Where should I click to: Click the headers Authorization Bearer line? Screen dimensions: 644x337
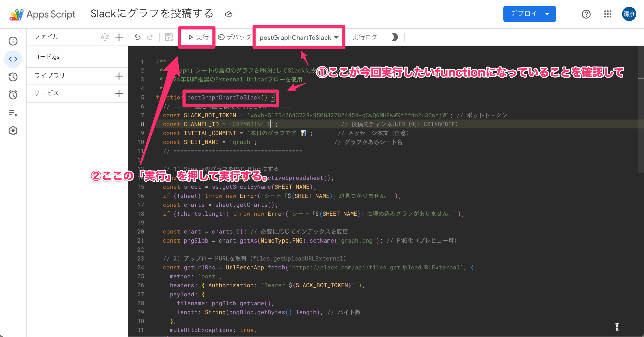(267, 285)
